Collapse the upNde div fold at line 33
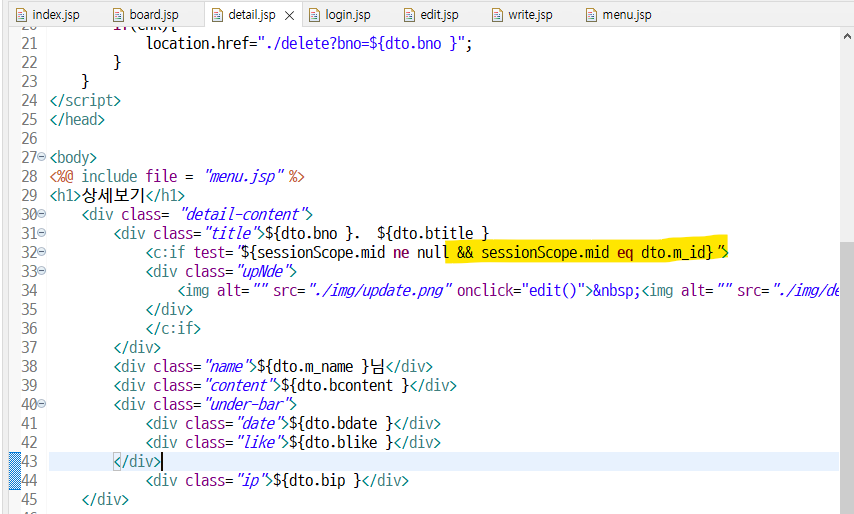The image size is (854, 514). [42, 271]
